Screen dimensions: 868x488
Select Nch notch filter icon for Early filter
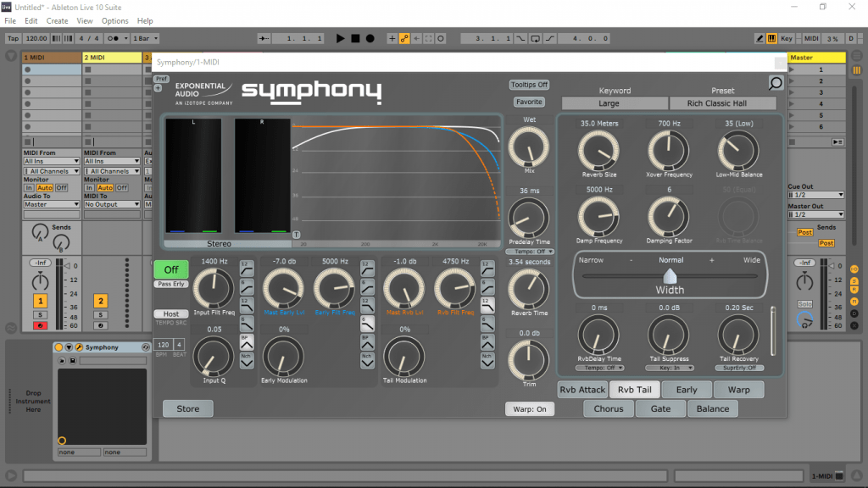(367, 361)
